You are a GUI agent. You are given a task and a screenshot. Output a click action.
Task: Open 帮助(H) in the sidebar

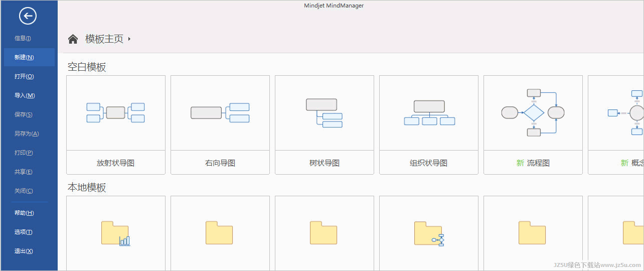(24, 213)
